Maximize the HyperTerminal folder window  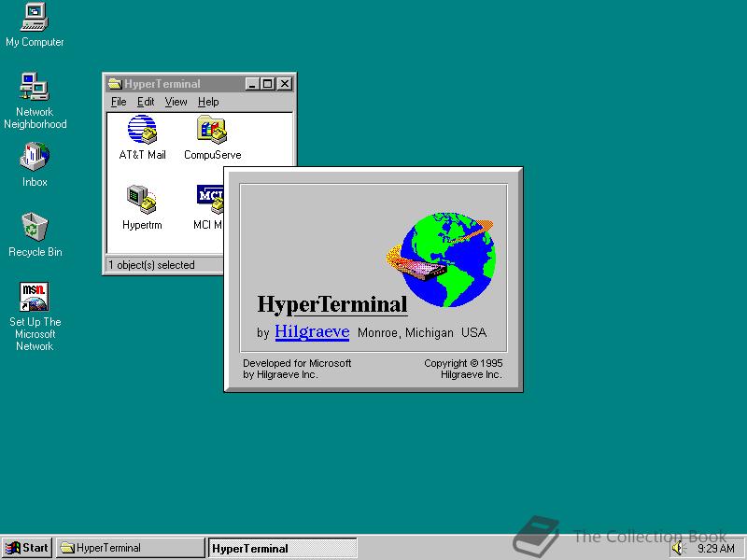pos(268,84)
